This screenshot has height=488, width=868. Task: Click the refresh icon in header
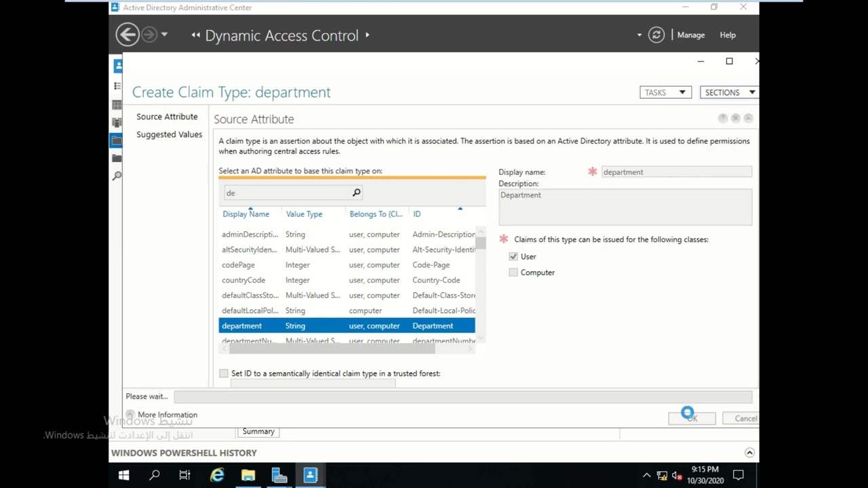point(656,35)
